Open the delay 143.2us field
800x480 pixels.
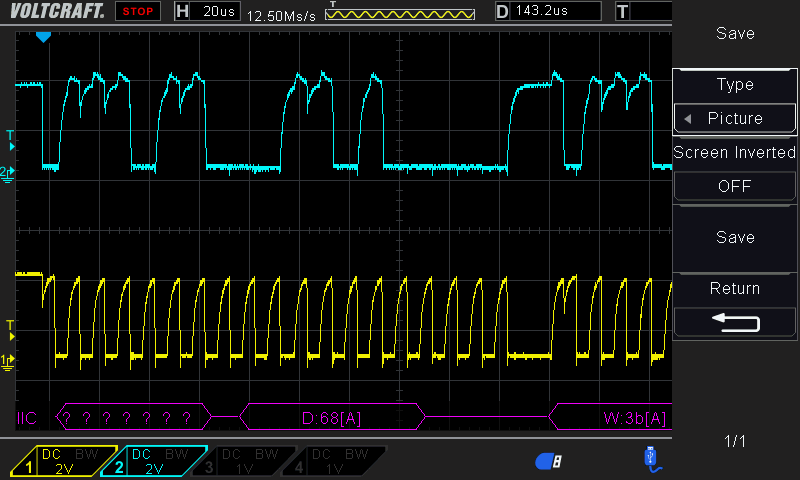click(x=547, y=11)
